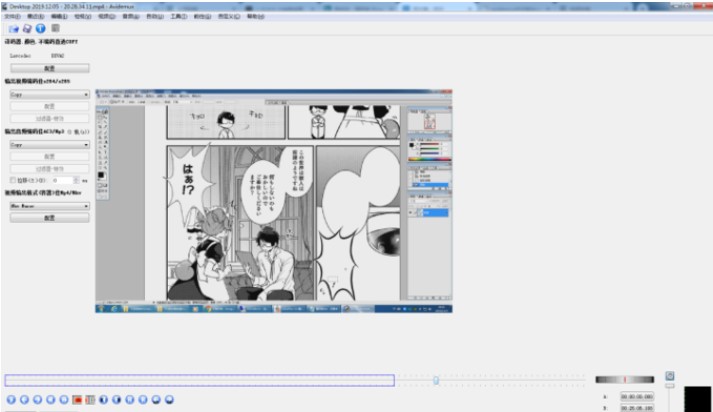Screen dimensions: 713x412
Task: Click the DXVA2 decoder text
Action: click(x=58, y=56)
